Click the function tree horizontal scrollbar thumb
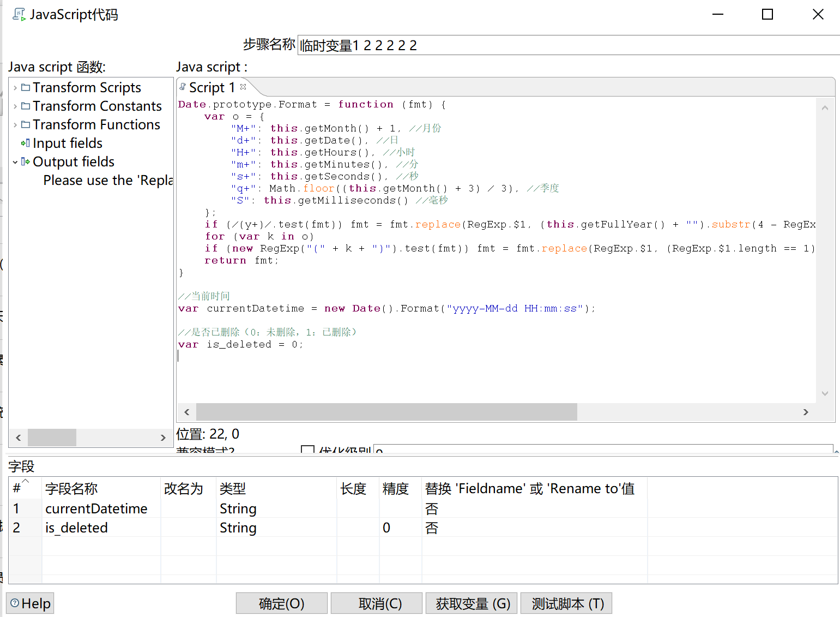The height and width of the screenshot is (617, 840). click(x=52, y=438)
